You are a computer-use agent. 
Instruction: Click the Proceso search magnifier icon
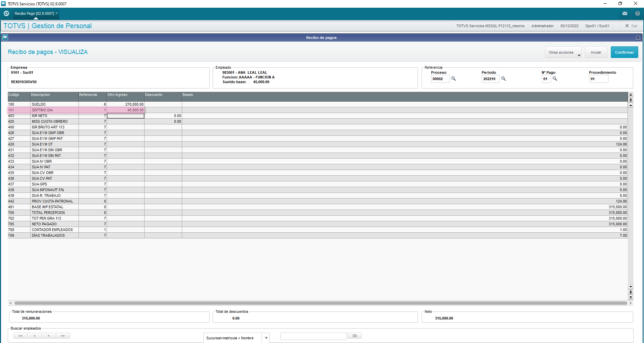pyautogui.click(x=453, y=79)
